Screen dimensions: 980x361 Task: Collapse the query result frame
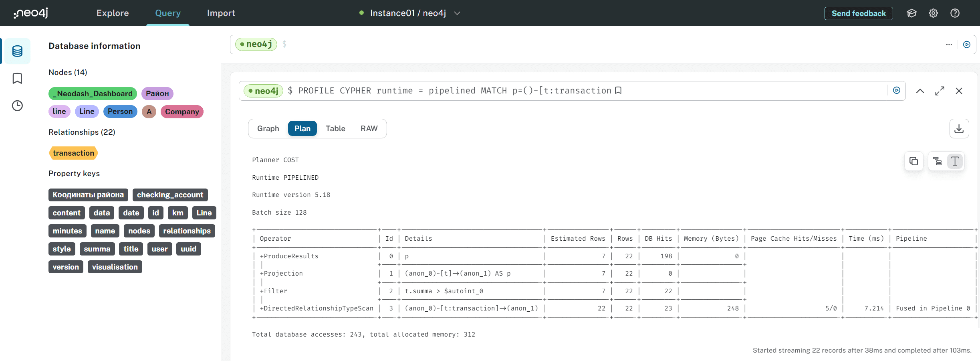pyautogui.click(x=920, y=91)
